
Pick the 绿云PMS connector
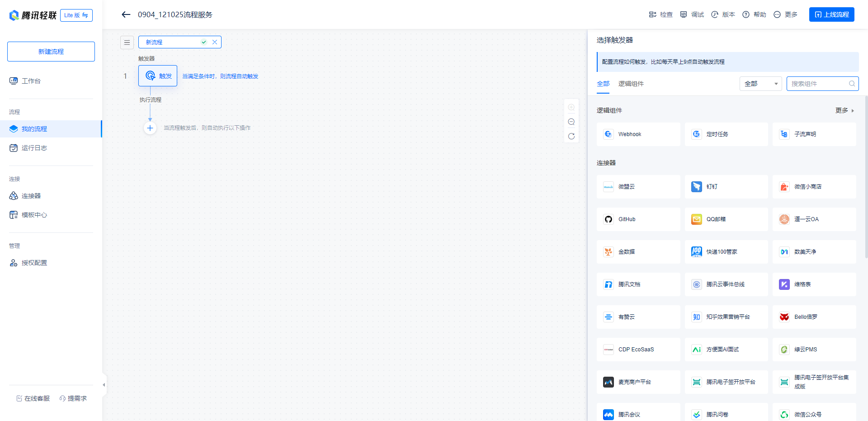coord(814,350)
